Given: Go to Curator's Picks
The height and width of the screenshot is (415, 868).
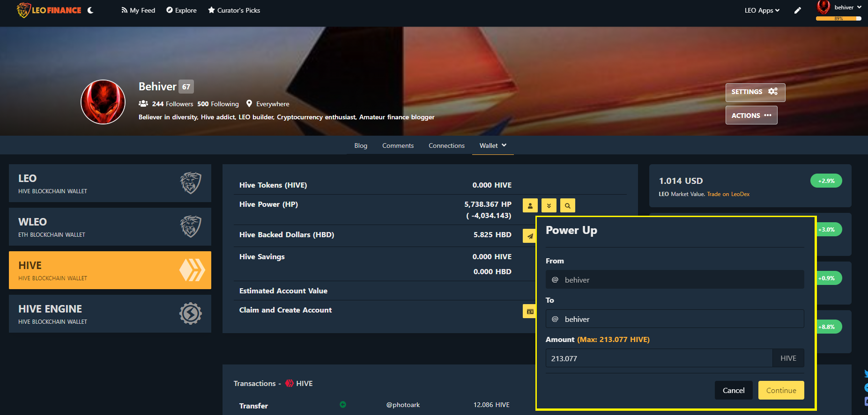Looking at the screenshot, I should 234,10.
